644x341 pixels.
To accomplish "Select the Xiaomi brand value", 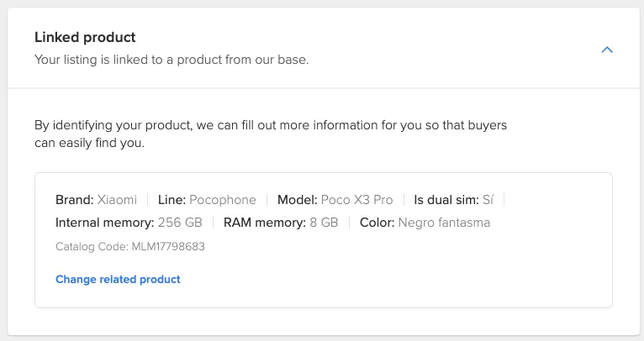I will tap(117, 200).
